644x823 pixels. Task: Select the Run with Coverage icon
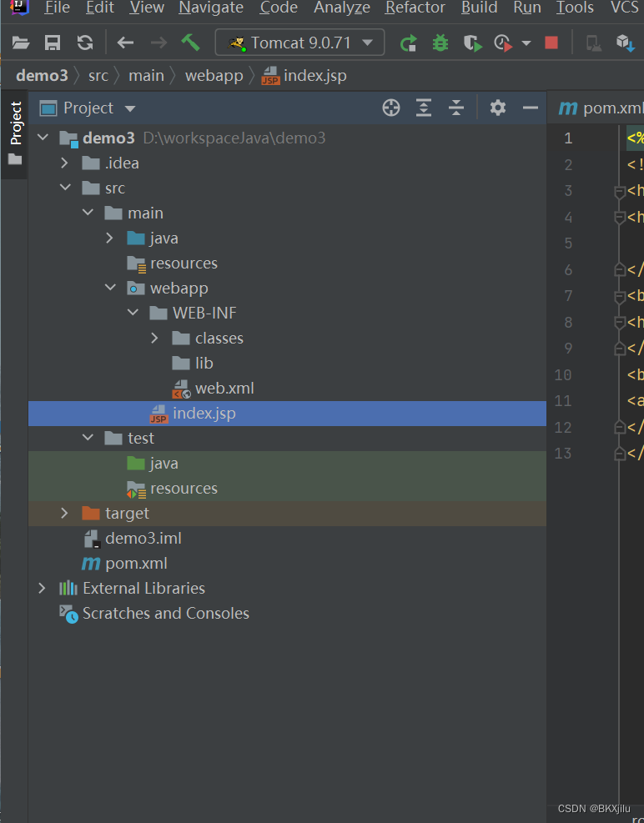coord(473,42)
